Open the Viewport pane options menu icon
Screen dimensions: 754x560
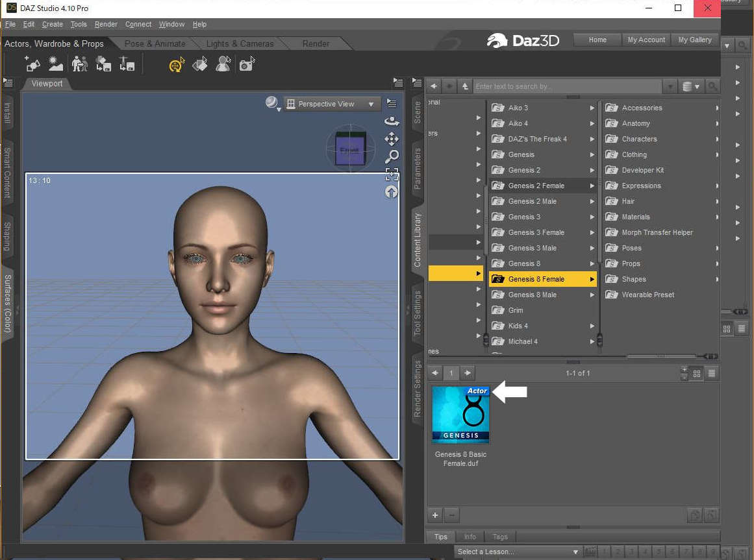[x=397, y=82]
